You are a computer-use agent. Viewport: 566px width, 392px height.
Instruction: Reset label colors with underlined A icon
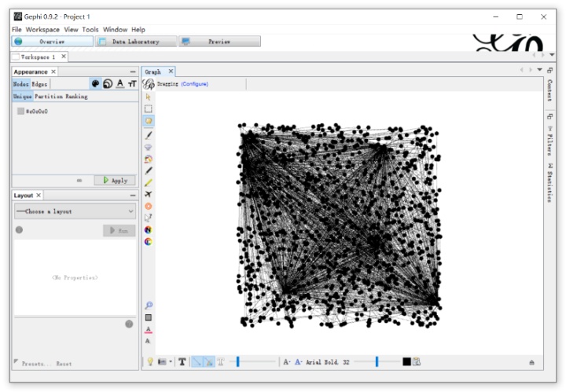pyautogui.click(x=148, y=329)
